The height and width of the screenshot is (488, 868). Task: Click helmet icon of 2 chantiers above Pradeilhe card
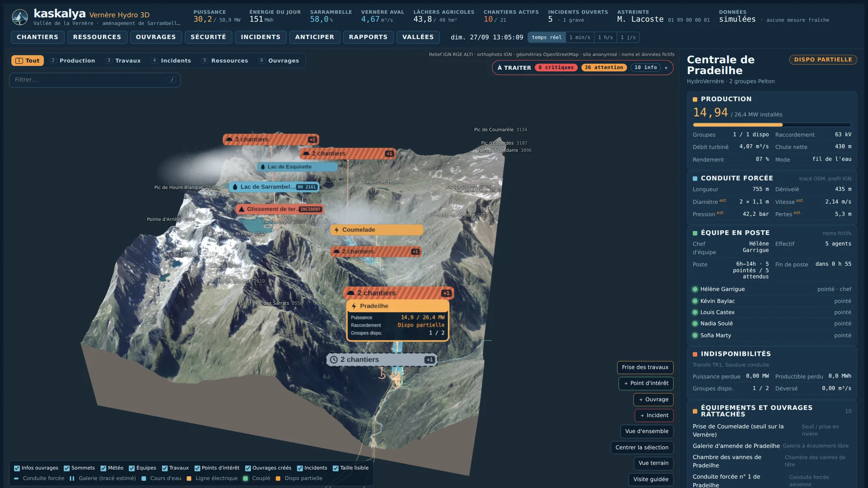[x=351, y=293]
